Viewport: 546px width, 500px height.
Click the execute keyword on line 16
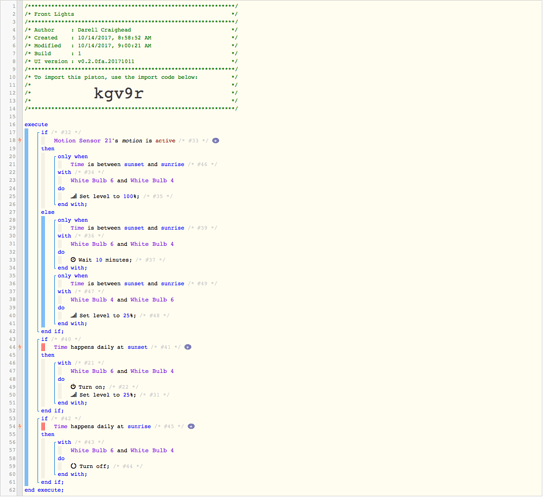(x=36, y=124)
